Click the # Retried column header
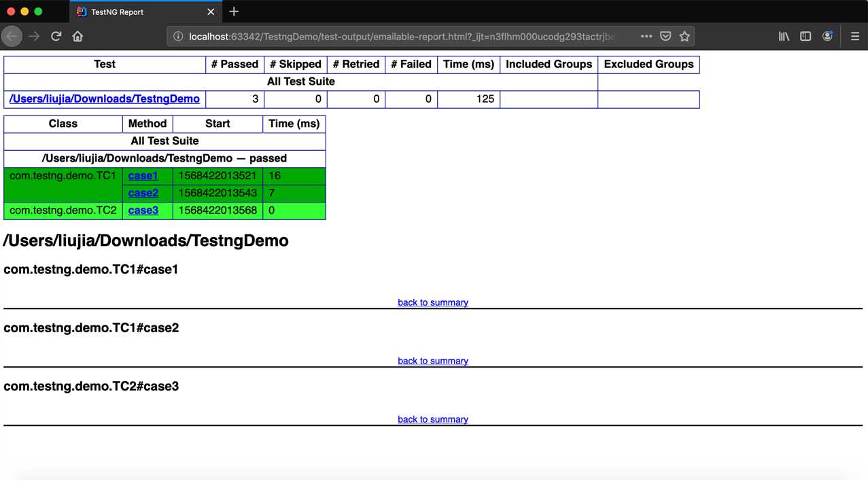Viewport: 868px width, 481px height. tap(356, 65)
